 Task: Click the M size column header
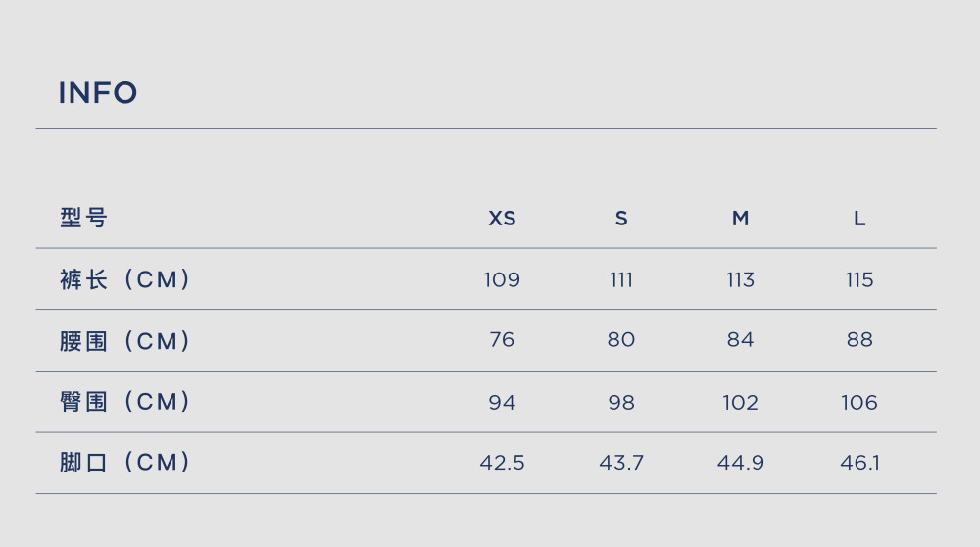[740, 219]
